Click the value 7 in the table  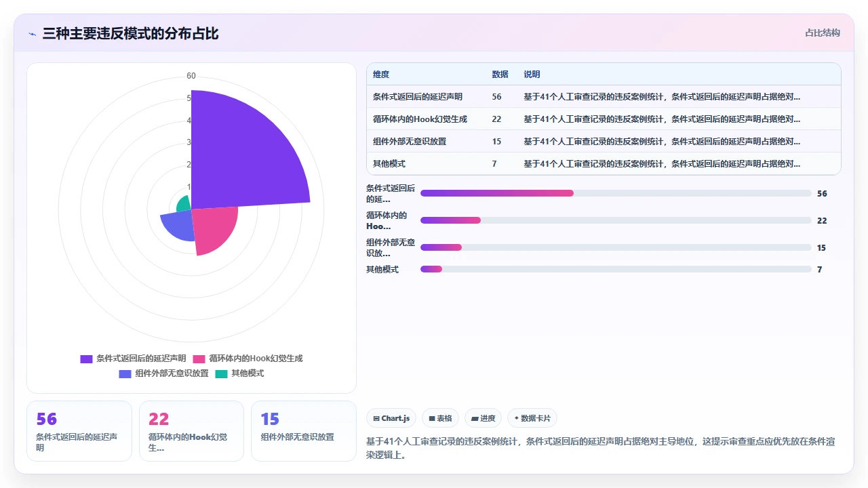click(494, 164)
